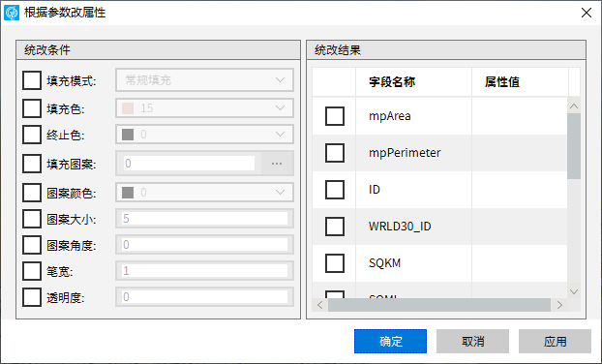Tick the 填充色 checkbox
Viewport: 602px width, 364px height.
pos(32,108)
